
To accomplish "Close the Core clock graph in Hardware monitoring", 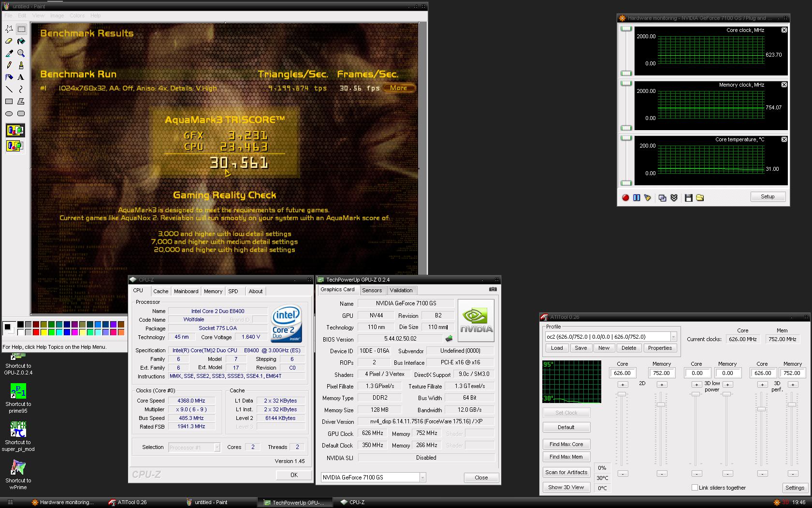I will [x=784, y=30].
